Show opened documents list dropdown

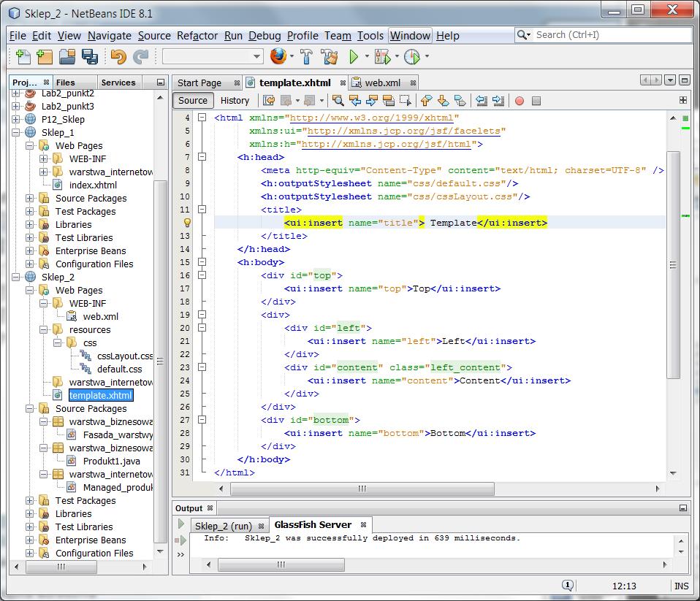[669, 80]
